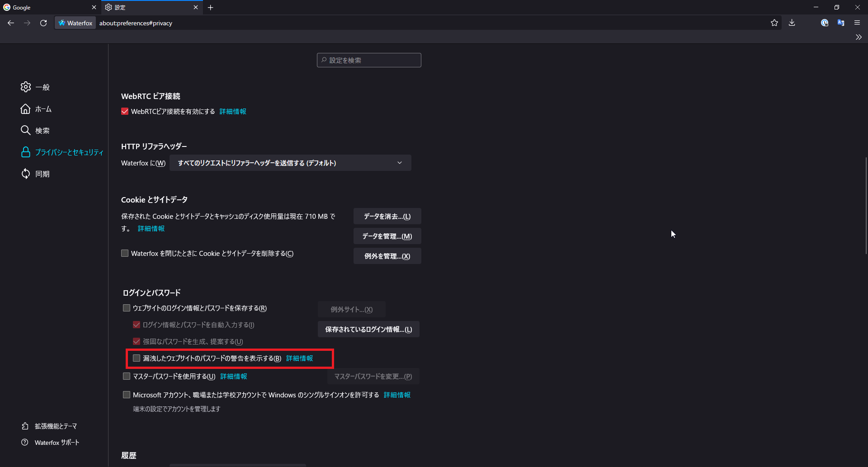Click the 例外サイト button
The height and width of the screenshot is (467, 868).
pyautogui.click(x=352, y=309)
